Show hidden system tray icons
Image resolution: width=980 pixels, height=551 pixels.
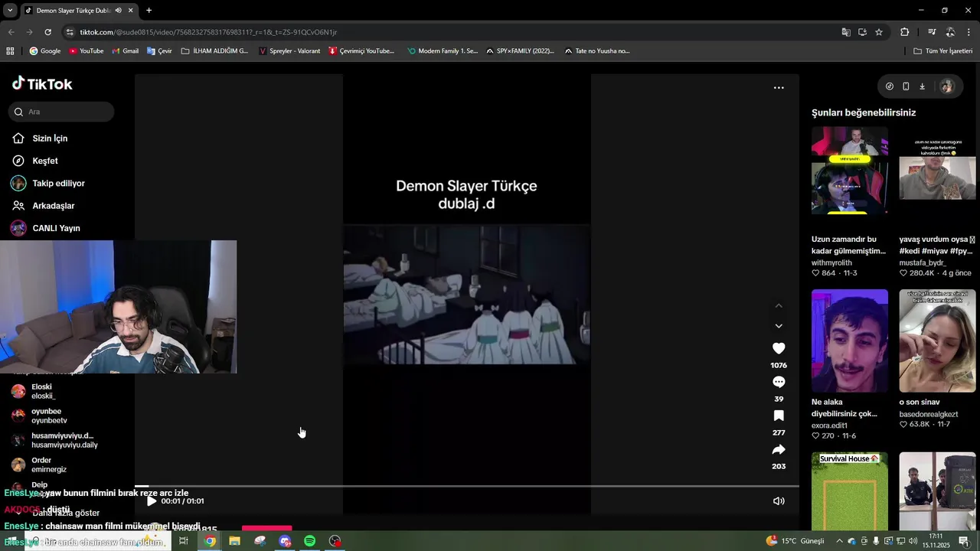tap(839, 541)
